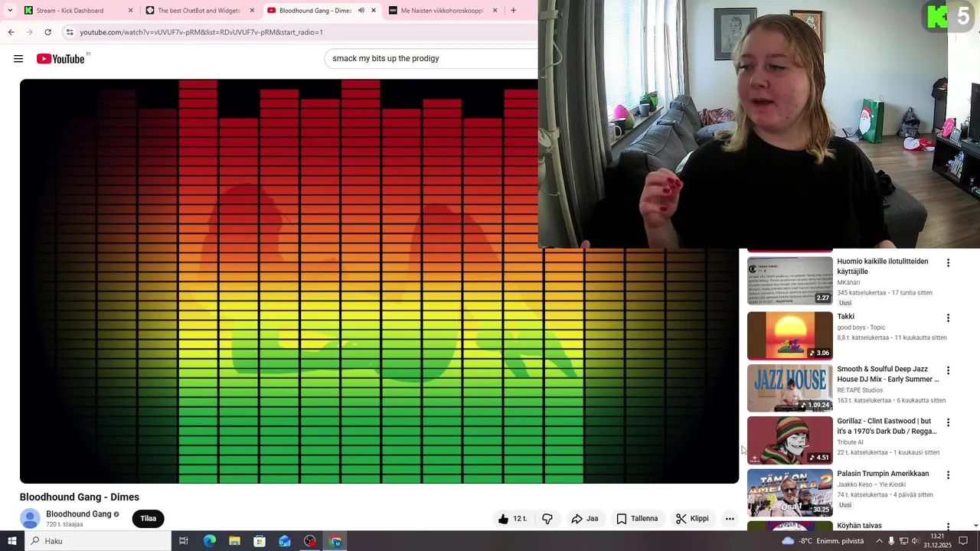
Task: Subscribe using the Tilaa button
Action: (149, 519)
